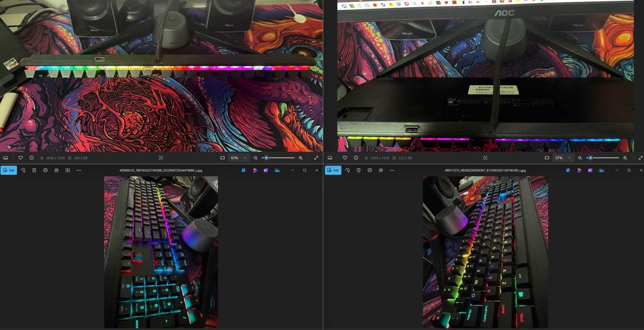Click the 486511272 rainbow keyboard photo
Image resolution: width=644 pixels, height=330 pixels.
[x=486, y=252]
